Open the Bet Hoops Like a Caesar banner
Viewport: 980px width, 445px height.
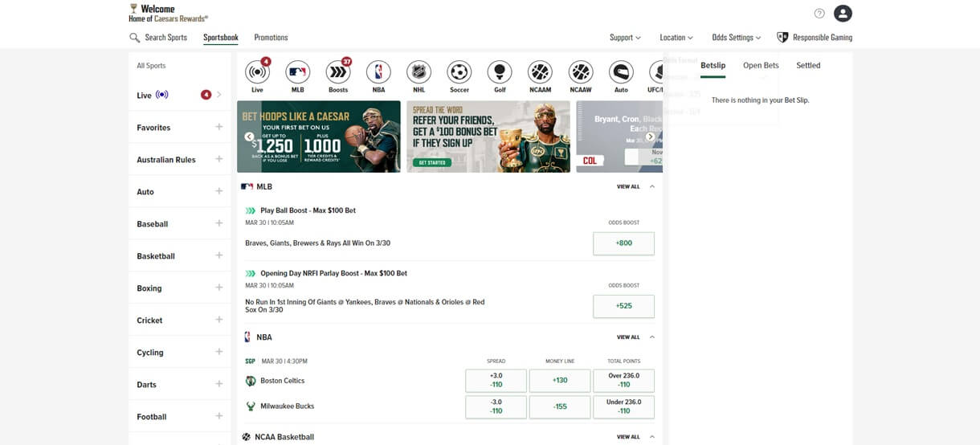pos(319,137)
